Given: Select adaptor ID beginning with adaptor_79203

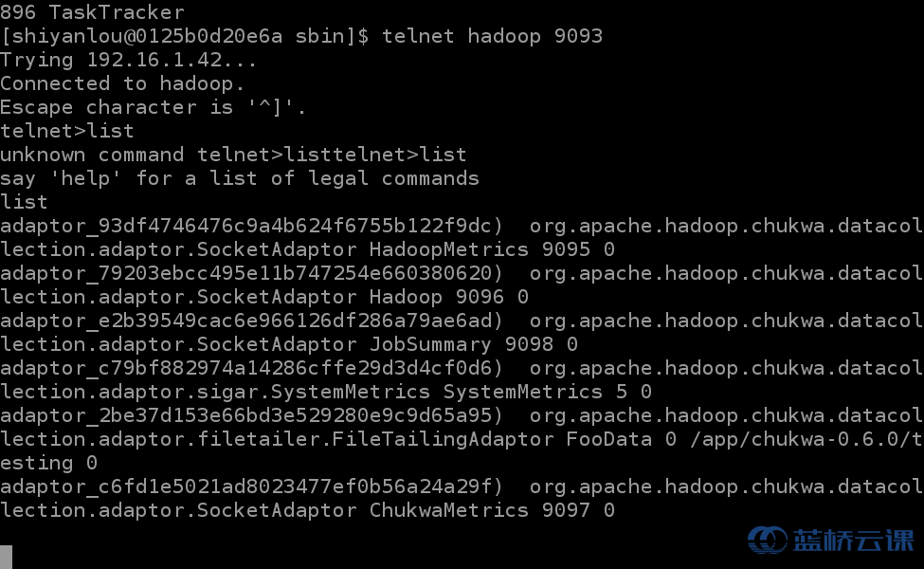Looking at the screenshot, I should [258, 273].
